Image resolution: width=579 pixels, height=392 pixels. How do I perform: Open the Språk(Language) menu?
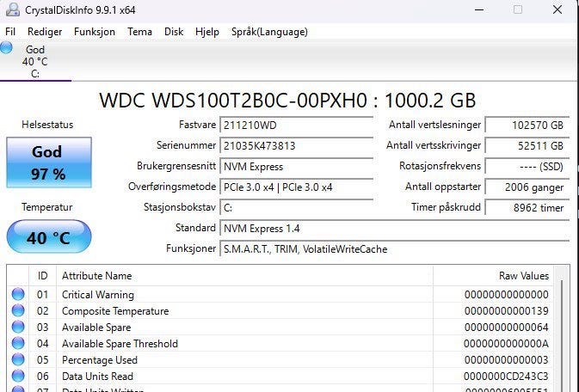click(269, 32)
